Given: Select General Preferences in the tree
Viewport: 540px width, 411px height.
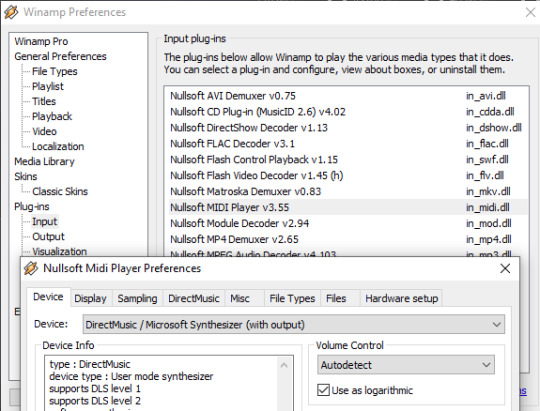Looking at the screenshot, I should point(60,56).
